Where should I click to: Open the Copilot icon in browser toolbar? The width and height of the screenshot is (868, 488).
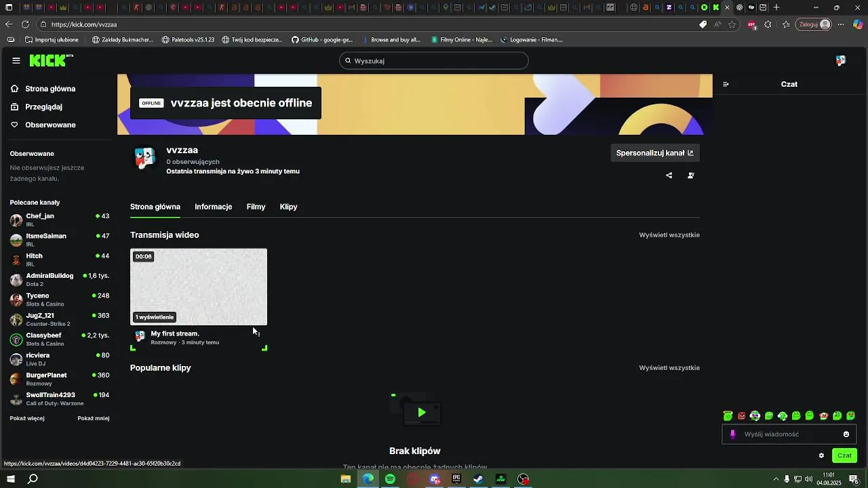[x=858, y=24]
